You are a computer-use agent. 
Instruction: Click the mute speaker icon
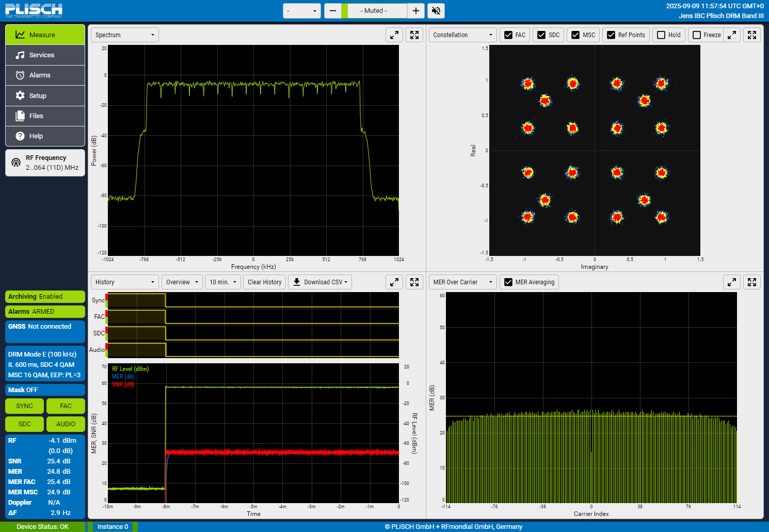coord(436,11)
